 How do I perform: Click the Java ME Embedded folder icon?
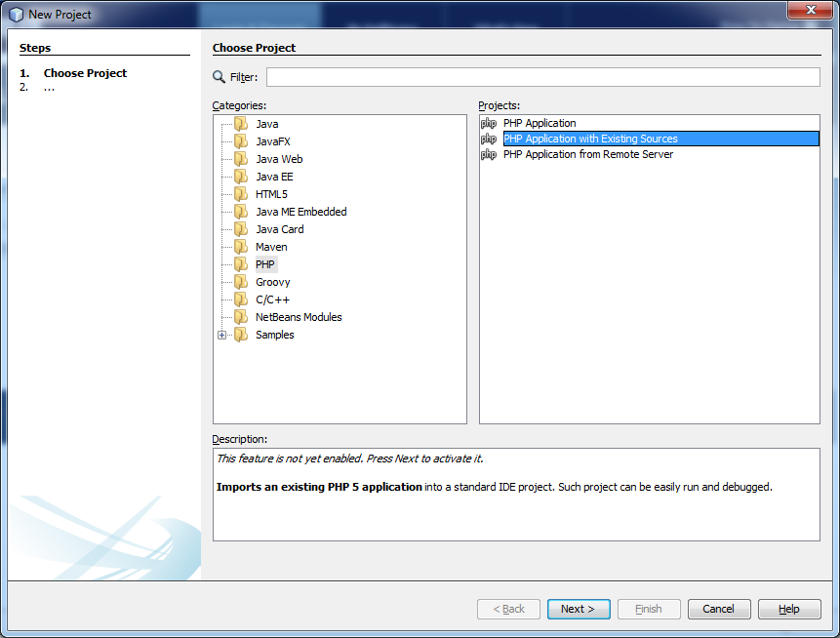coord(241,212)
